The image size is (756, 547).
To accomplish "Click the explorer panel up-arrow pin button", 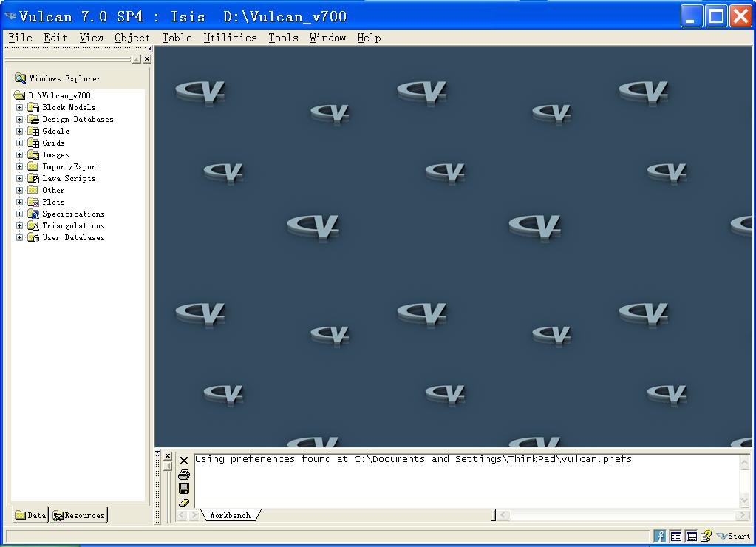I will pos(137,59).
